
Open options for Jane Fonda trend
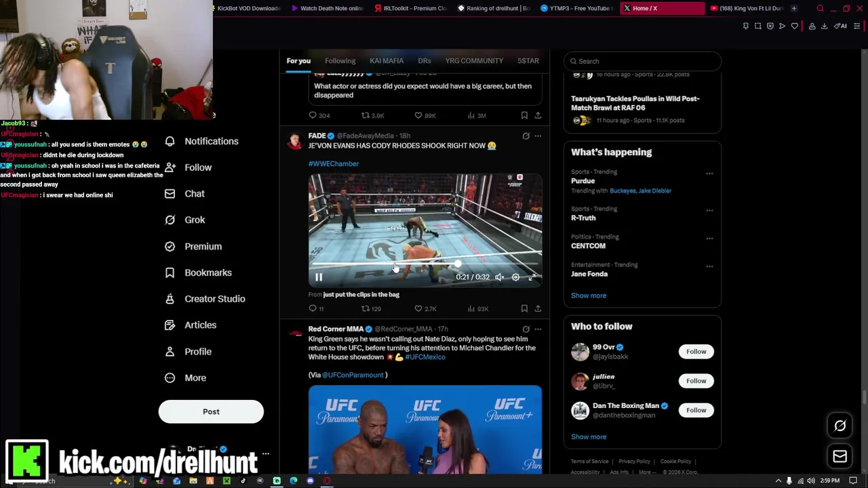tap(709, 266)
